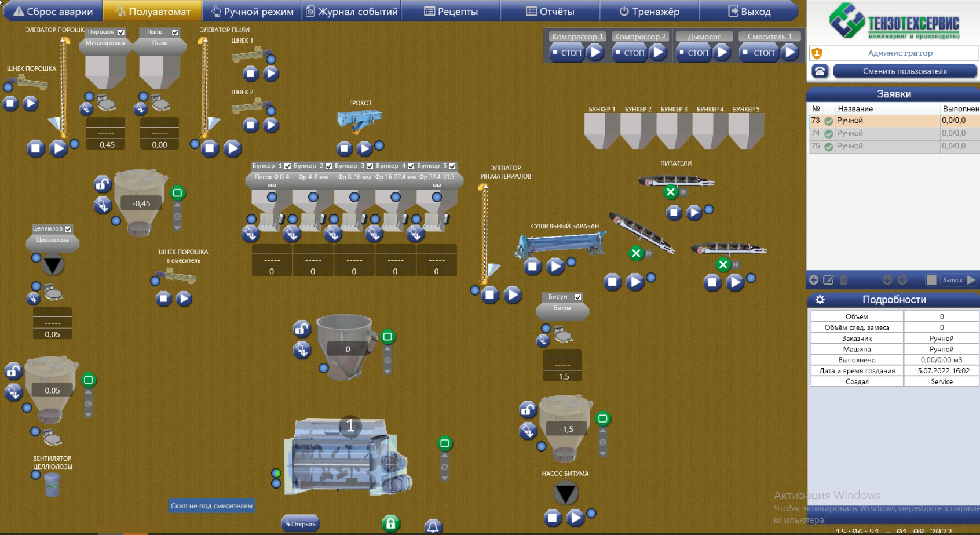This screenshot has height=535, width=980.
Task: Click the alarm bell icon
Action: pos(433,526)
